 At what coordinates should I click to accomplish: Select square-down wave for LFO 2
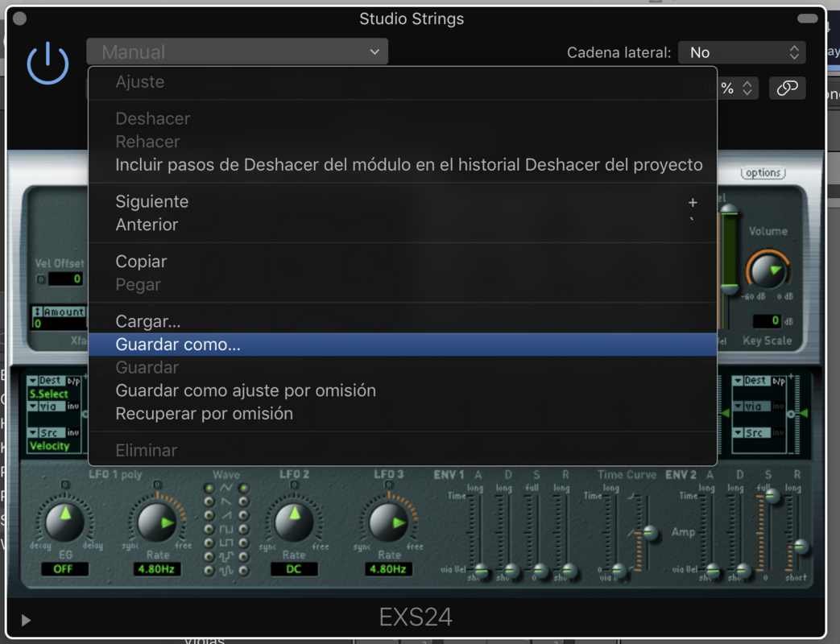pyautogui.click(x=244, y=543)
